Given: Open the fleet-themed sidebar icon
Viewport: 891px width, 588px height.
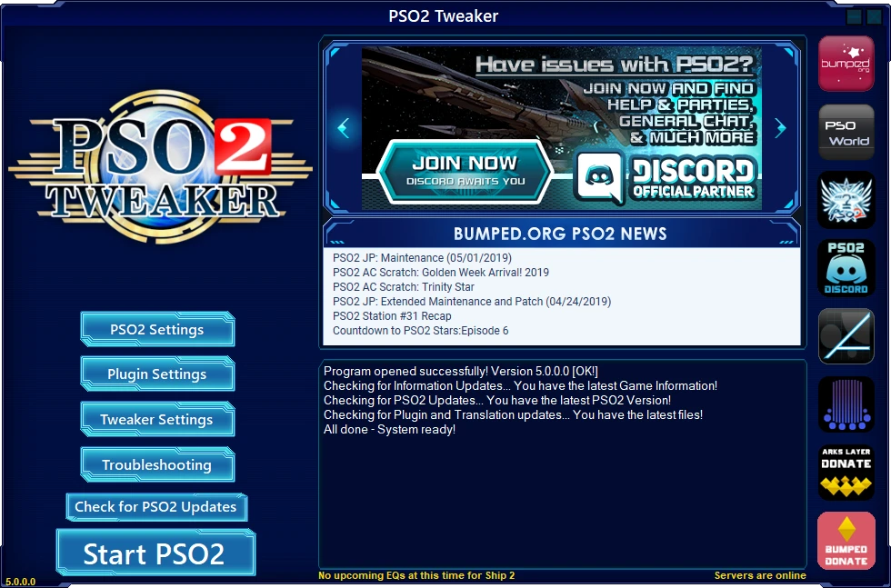Looking at the screenshot, I should 846,404.
